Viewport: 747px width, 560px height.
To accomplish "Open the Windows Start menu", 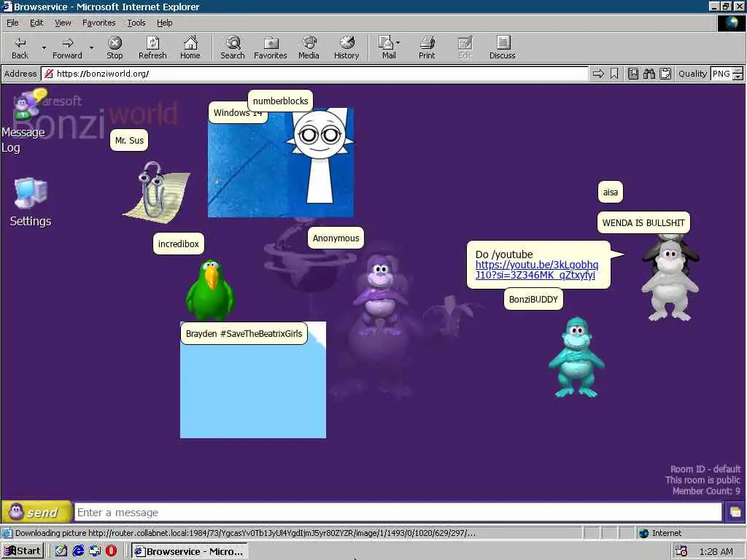I will tap(23, 551).
